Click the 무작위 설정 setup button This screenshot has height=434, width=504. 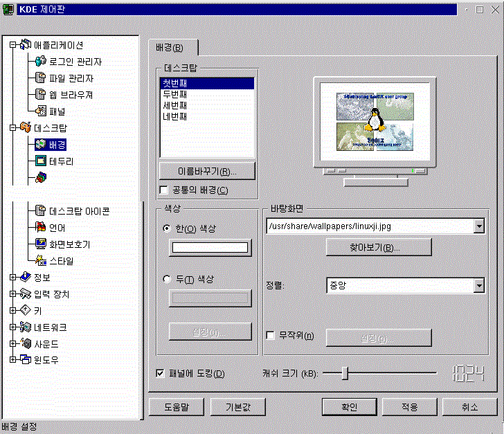[379, 338]
